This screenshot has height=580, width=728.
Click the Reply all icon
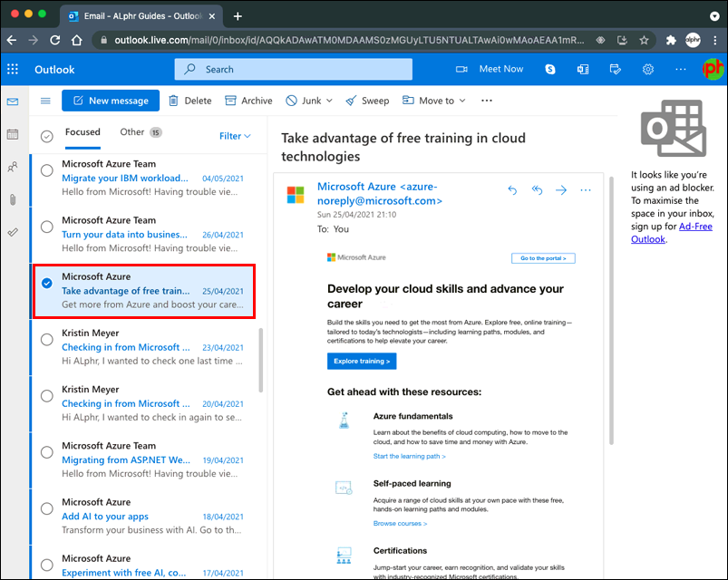click(537, 190)
